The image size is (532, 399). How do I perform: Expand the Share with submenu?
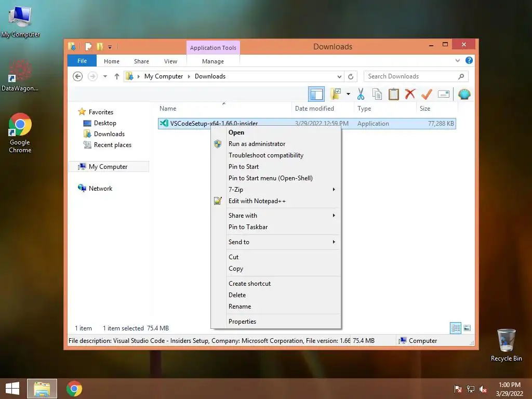click(276, 216)
